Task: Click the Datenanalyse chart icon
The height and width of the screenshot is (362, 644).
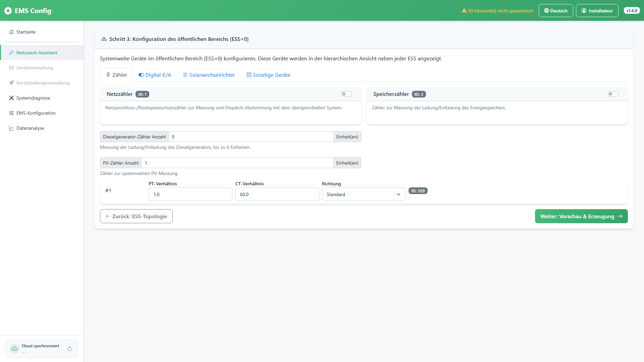Action: [11, 128]
